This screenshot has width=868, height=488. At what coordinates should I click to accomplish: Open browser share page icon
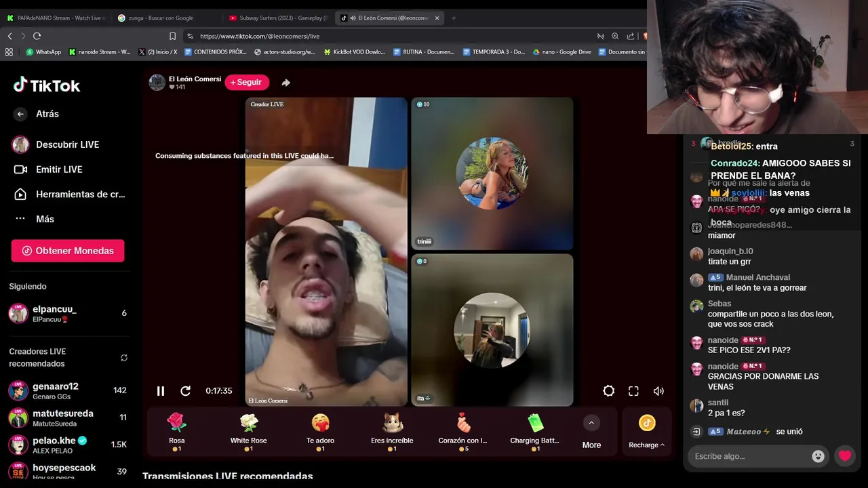(x=631, y=36)
